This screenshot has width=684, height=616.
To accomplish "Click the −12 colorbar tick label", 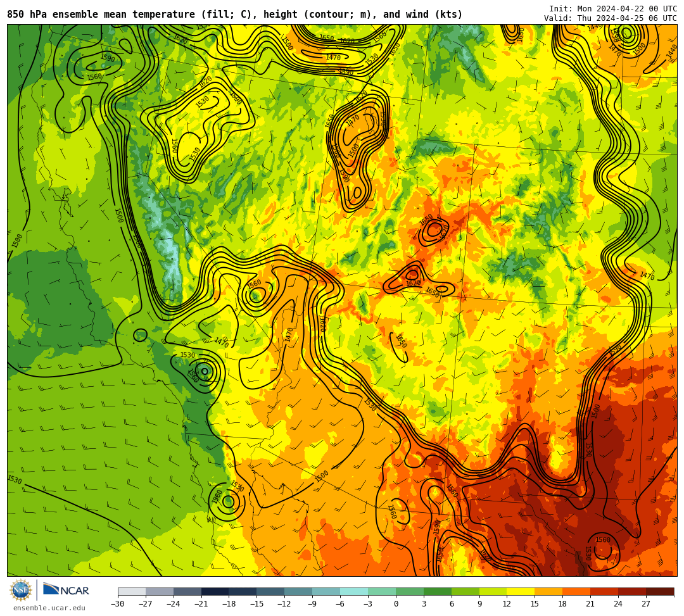I will point(284,604).
